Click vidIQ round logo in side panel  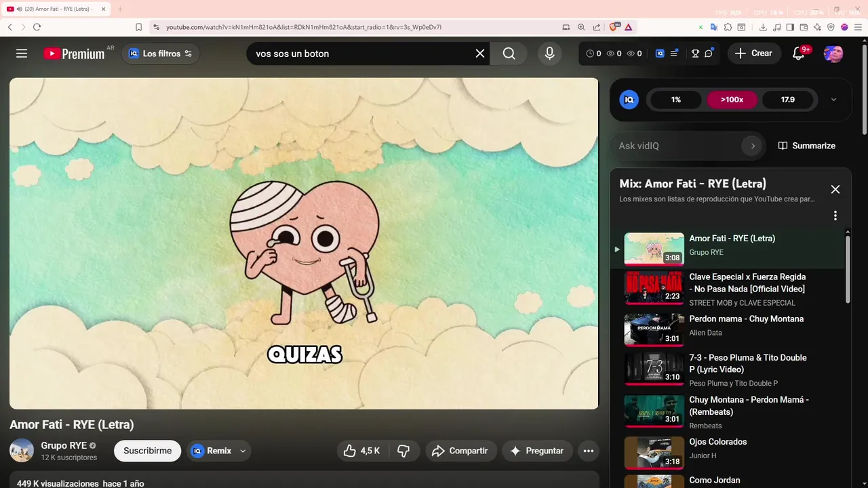(629, 100)
